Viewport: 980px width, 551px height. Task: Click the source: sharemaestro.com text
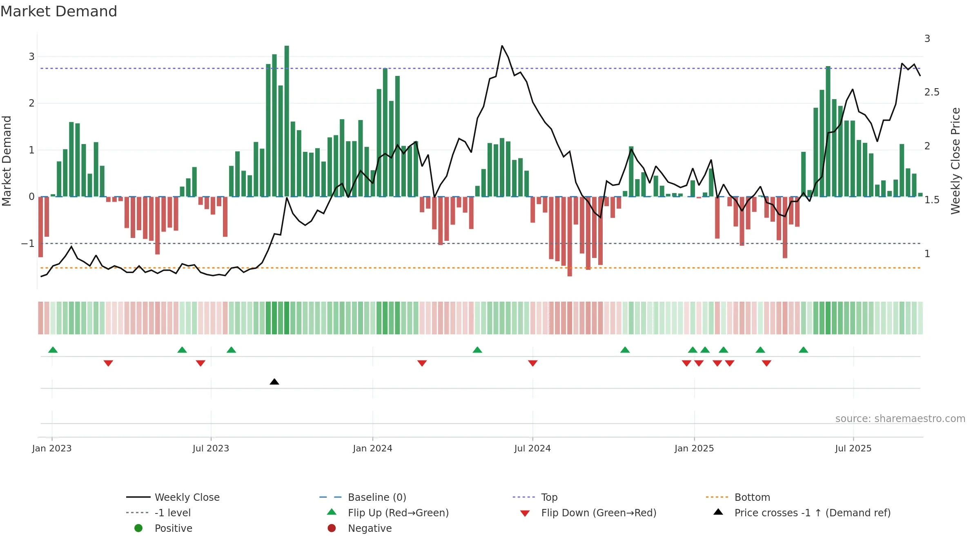click(900, 418)
